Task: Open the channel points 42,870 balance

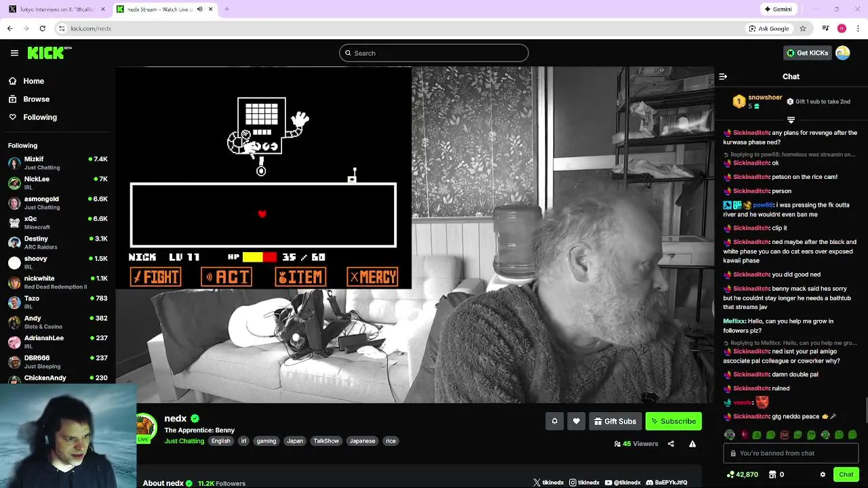Action: tap(742, 474)
